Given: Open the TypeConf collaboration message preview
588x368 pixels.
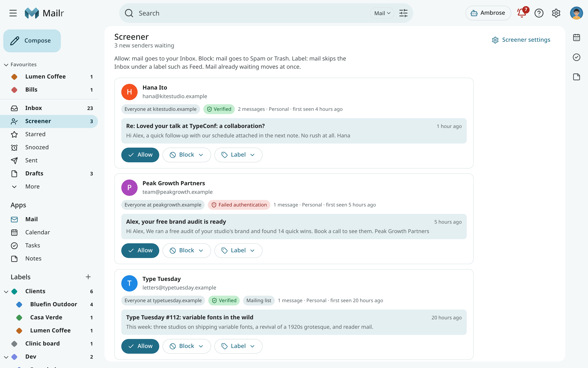Looking at the screenshot, I should click(294, 131).
